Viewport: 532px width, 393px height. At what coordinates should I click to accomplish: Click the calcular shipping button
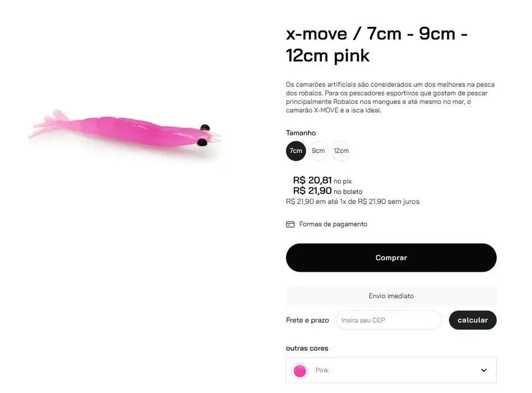click(x=472, y=320)
